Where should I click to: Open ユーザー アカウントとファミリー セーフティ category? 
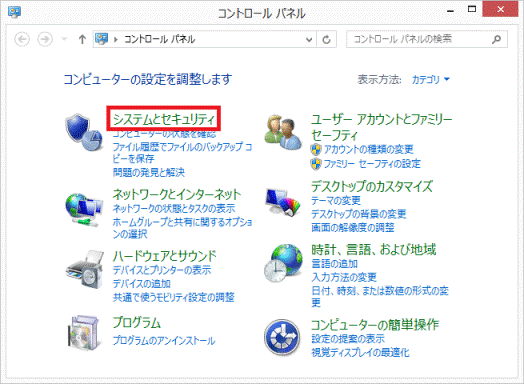pyautogui.click(x=381, y=127)
